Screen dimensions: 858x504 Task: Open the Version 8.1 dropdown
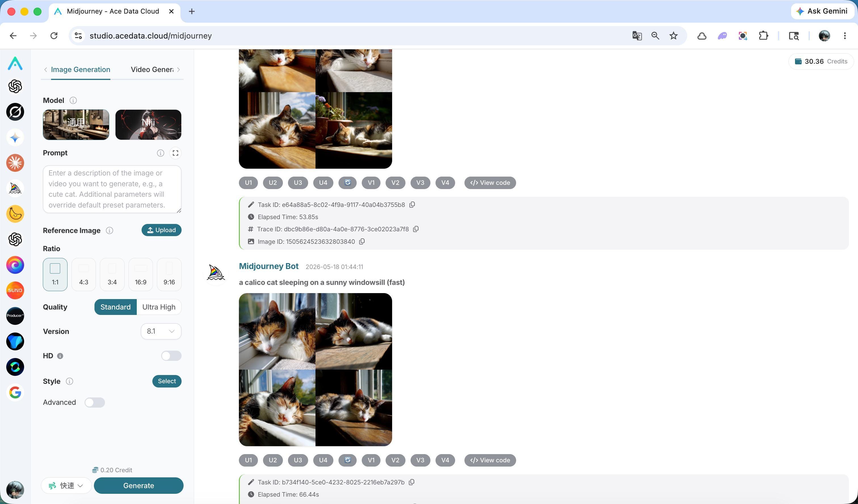(x=161, y=331)
